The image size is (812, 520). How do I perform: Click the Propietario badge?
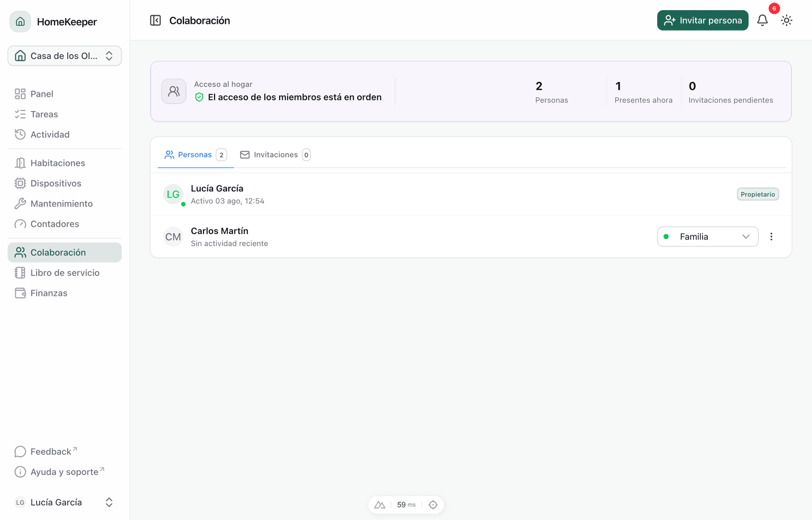tap(758, 194)
